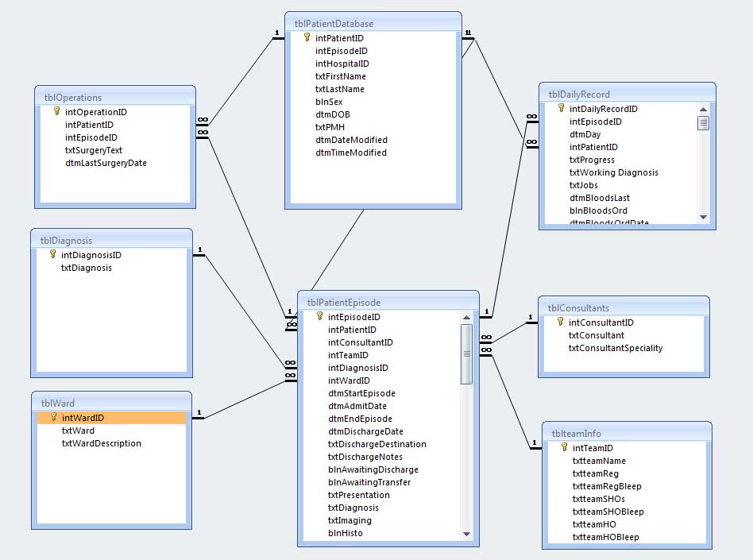Select the tblConsultants table title bar
Viewport: 753px width, 560px height.
click(x=624, y=308)
